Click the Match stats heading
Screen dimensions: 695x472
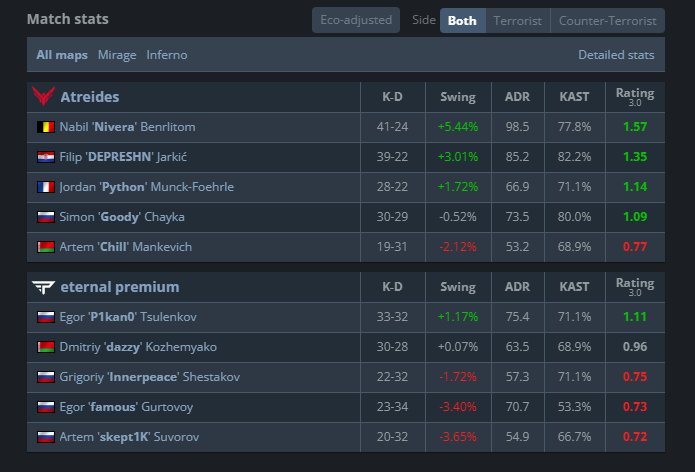[68, 19]
